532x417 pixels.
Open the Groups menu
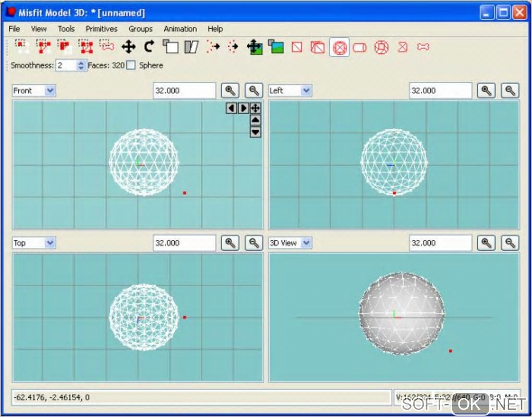point(140,29)
